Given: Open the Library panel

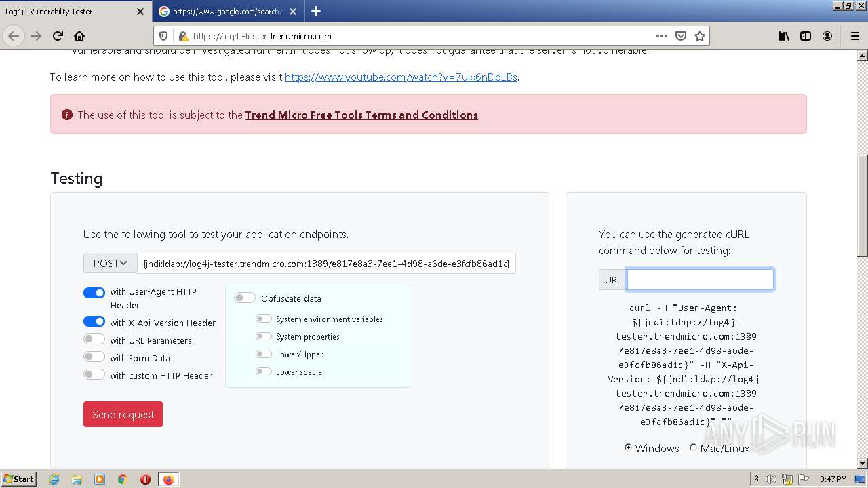Looking at the screenshot, I should pyautogui.click(x=784, y=36).
